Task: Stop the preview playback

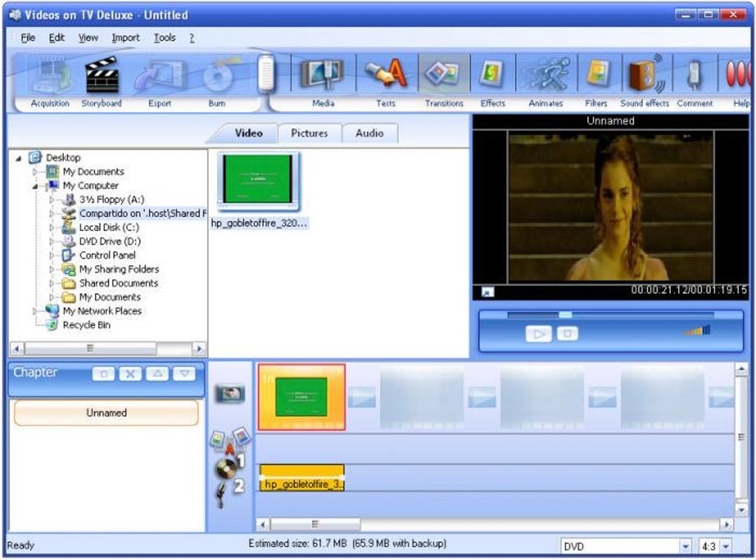Action: pyautogui.click(x=568, y=333)
